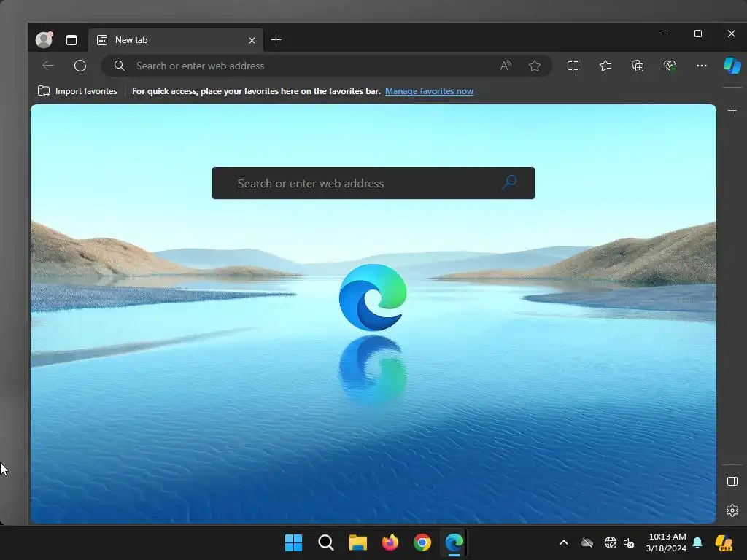Refresh the page
The height and width of the screenshot is (560, 747).
[80, 66]
